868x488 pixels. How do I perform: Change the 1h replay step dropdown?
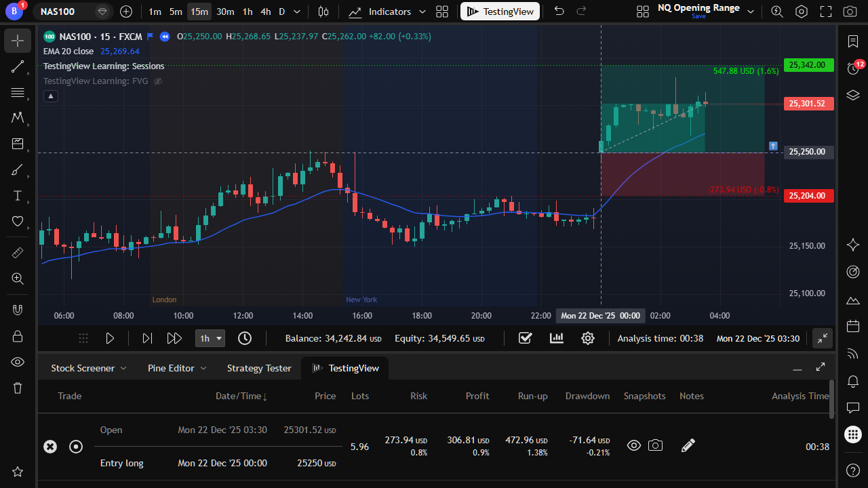coord(210,338)
